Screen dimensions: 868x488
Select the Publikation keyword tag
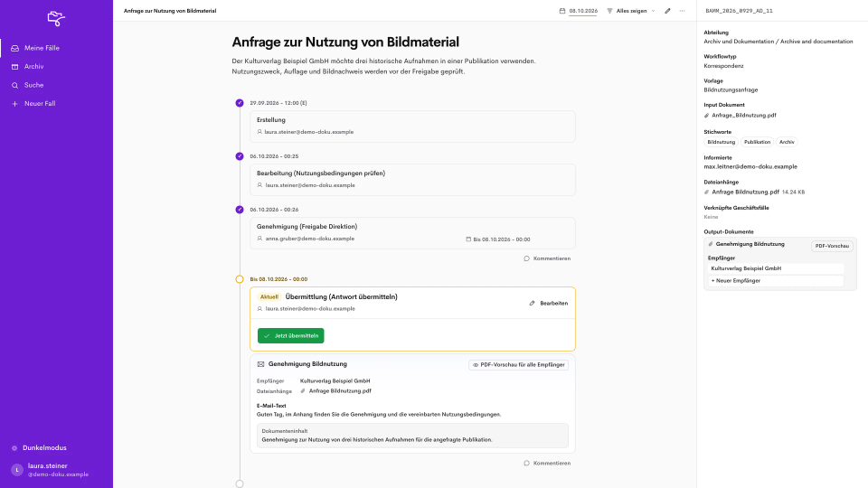(757, 142)
